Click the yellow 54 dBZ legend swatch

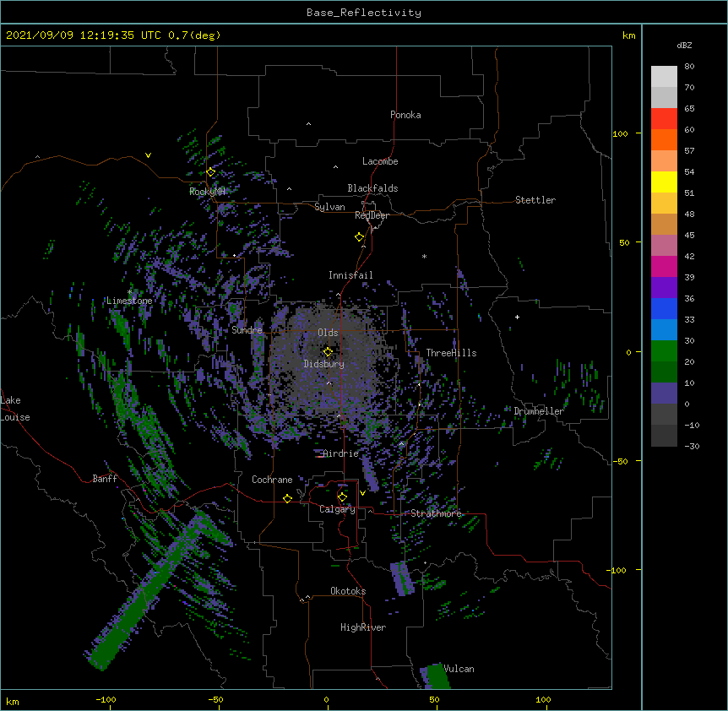click(664, 182)
